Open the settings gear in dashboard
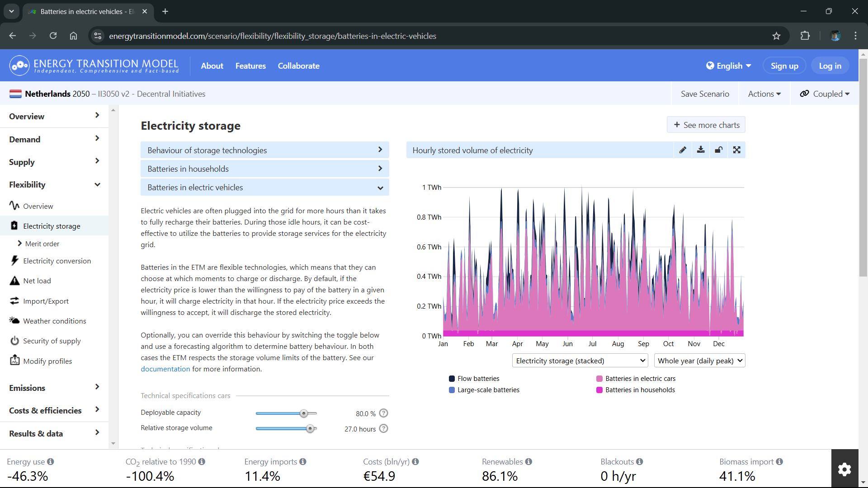Viewport: 868px width, 488px height. tap(844, 469)
